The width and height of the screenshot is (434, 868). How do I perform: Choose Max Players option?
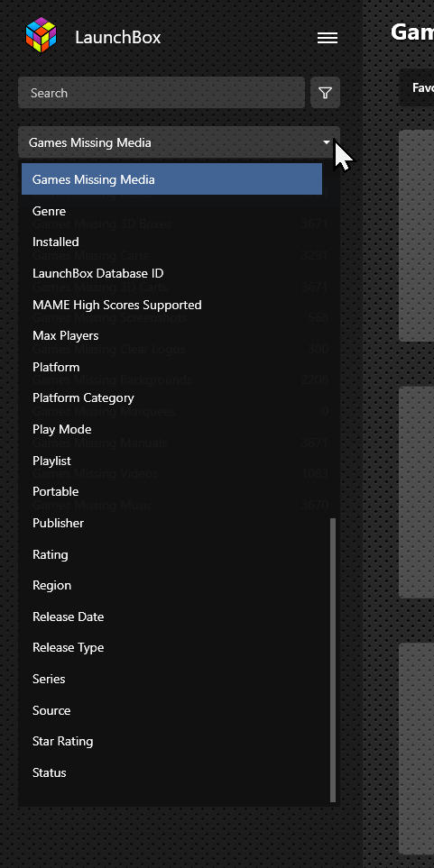[x=171, y=335]
